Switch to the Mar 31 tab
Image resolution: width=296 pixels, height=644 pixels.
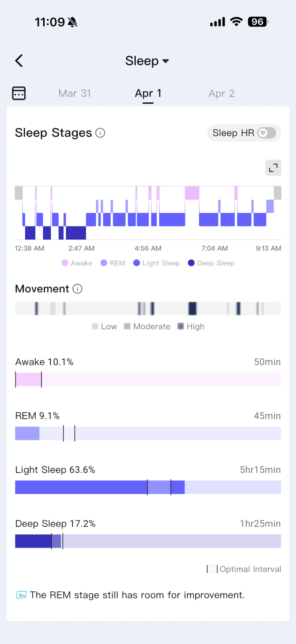(74, 93)
